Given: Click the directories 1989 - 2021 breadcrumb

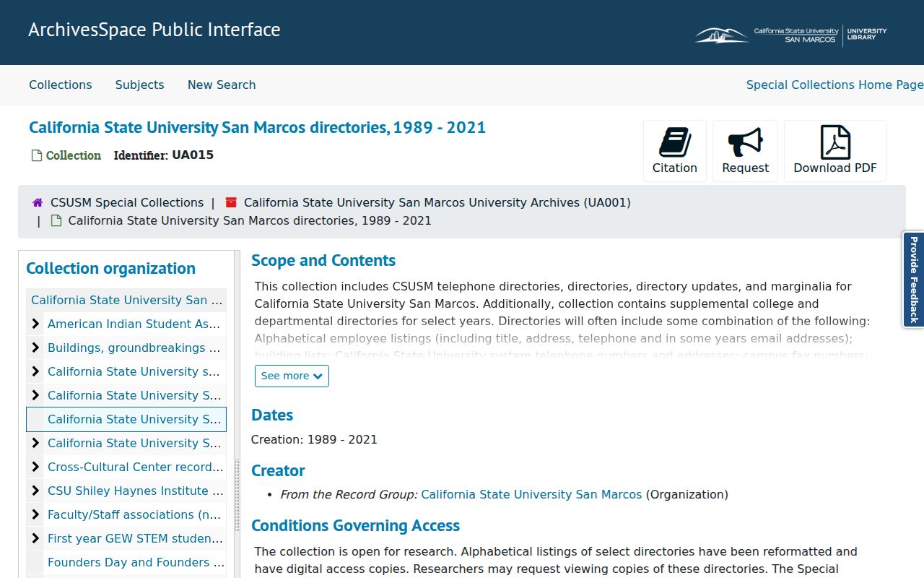Looking at the screenshot, I should [250, 221].
